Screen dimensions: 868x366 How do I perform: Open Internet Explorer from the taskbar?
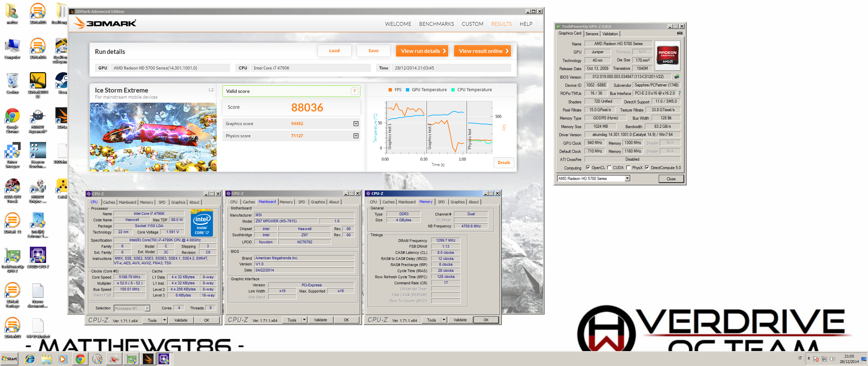(x=30, y=359)
